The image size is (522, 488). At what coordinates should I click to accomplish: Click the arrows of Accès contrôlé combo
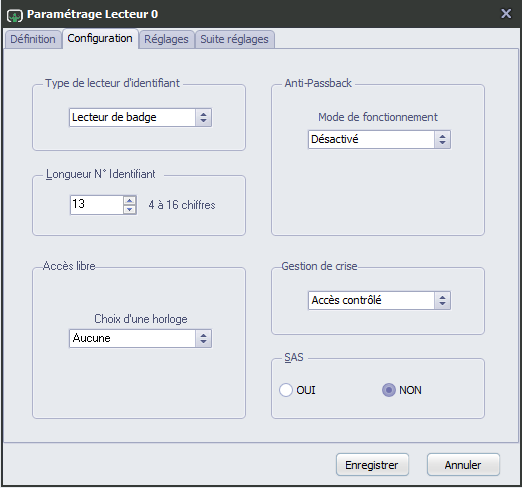click(442, 301)
